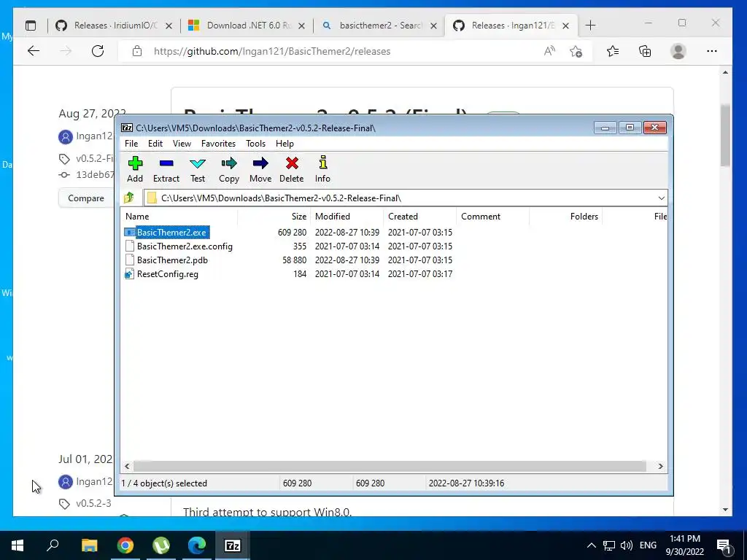
Task: Click the Compare button on GitHub page
Action: [x=86, y=198]
